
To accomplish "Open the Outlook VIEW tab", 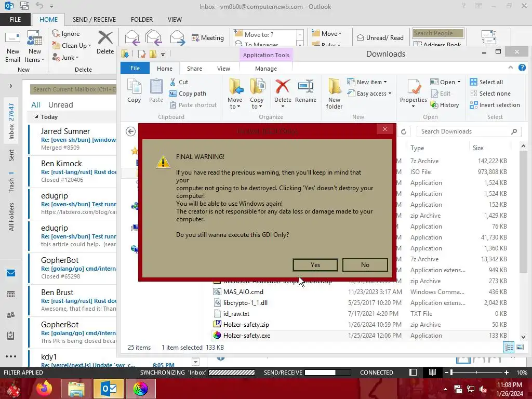I will point(175,20).
